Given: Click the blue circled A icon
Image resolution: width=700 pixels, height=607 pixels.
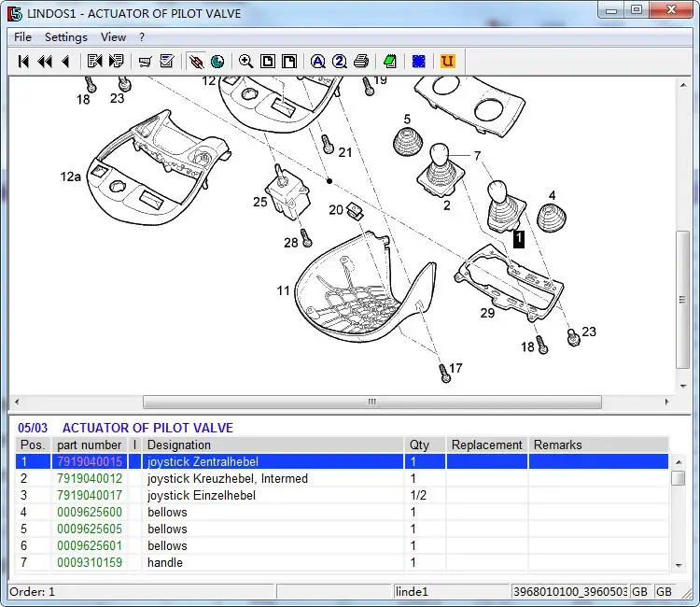Looking at the screenshot, I should tap(317, 62).
